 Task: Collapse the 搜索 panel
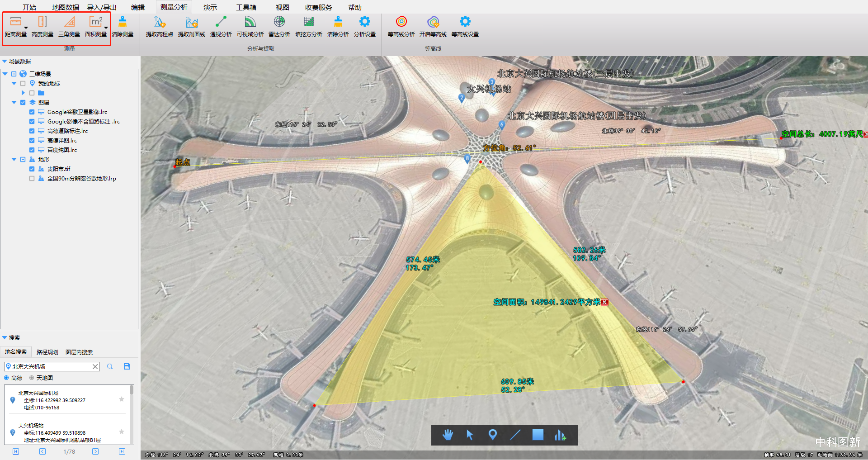5,337
